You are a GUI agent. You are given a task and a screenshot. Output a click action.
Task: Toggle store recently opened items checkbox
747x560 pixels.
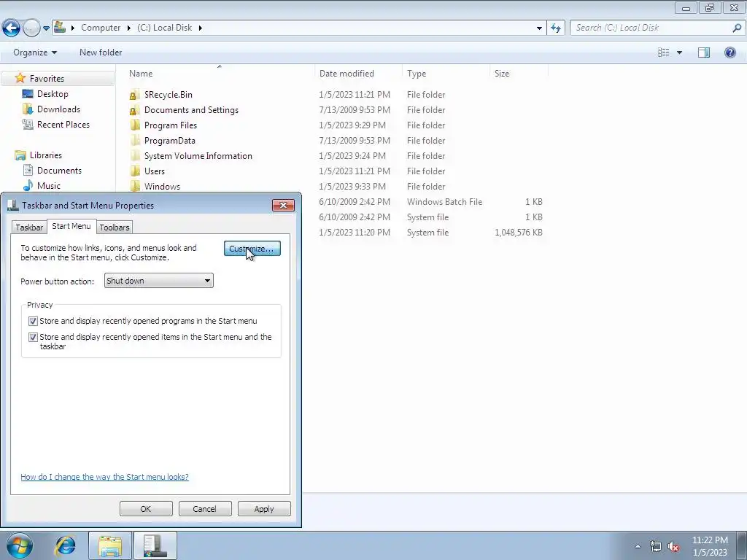[33, 337]
